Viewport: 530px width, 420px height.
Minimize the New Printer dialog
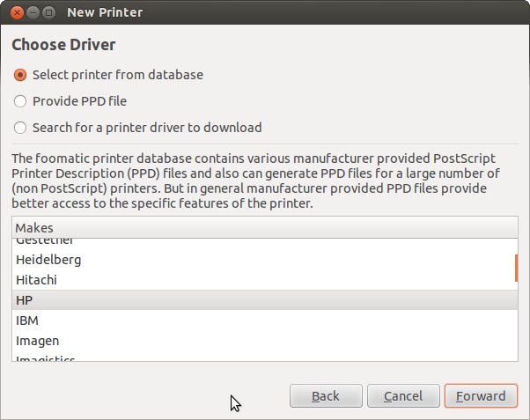click(31, 13)
